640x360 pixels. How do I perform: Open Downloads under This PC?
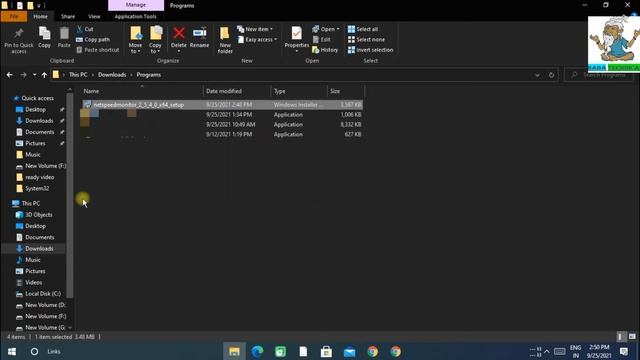click(35, 249)
